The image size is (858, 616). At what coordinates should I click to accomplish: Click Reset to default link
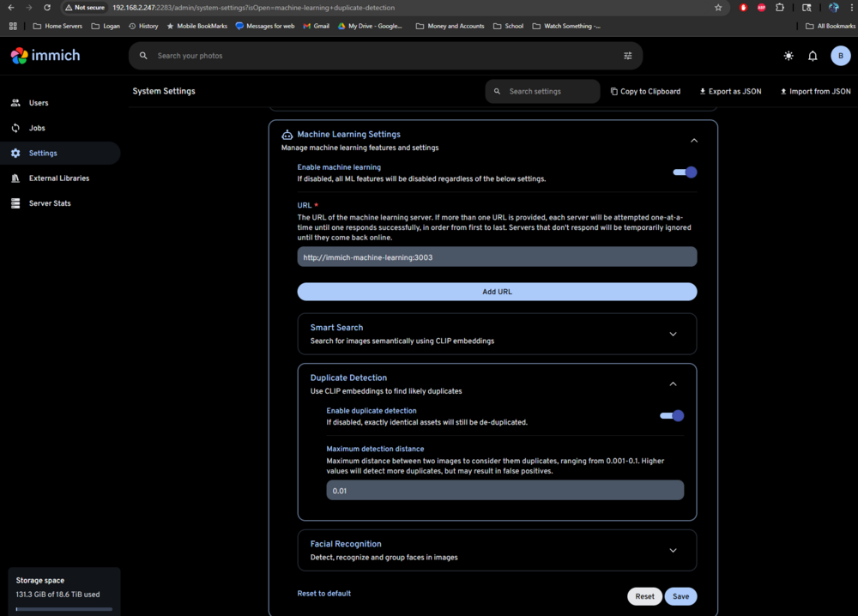click(x=324, y=594)
